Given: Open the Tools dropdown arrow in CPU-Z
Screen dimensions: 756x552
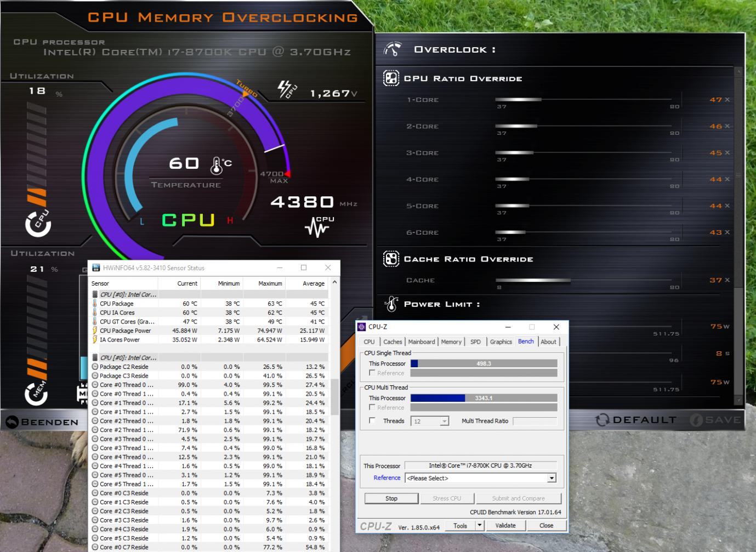Looking at the screenshot, I should coord(480,525).
